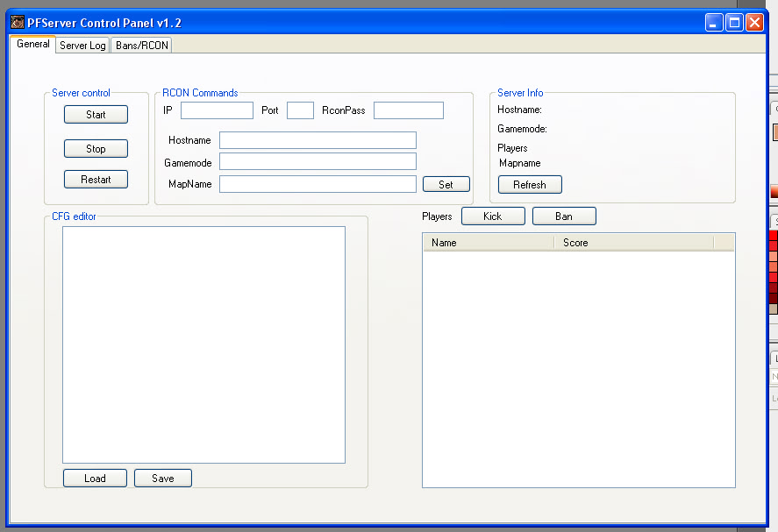Click into the Port field

[x=300, y=110]
